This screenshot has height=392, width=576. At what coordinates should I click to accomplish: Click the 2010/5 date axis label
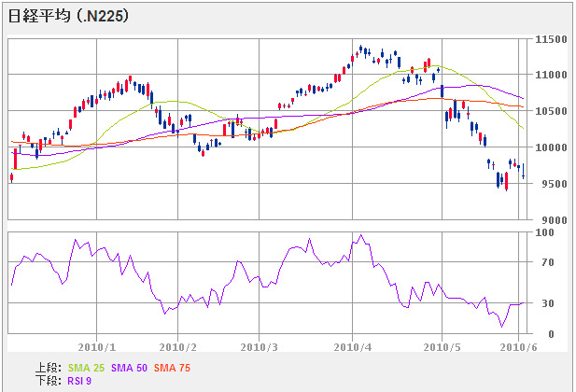[x=442, y=347]
